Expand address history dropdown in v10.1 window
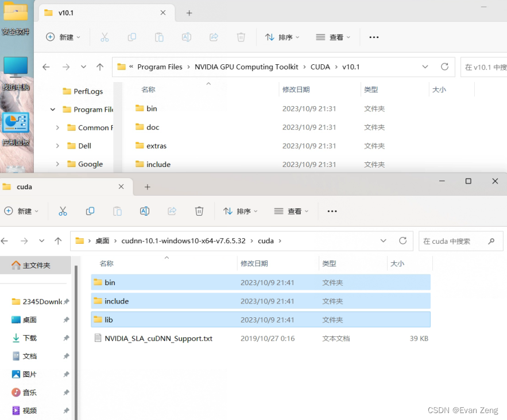This screenshot has height=420, width=507. point(425,67)
